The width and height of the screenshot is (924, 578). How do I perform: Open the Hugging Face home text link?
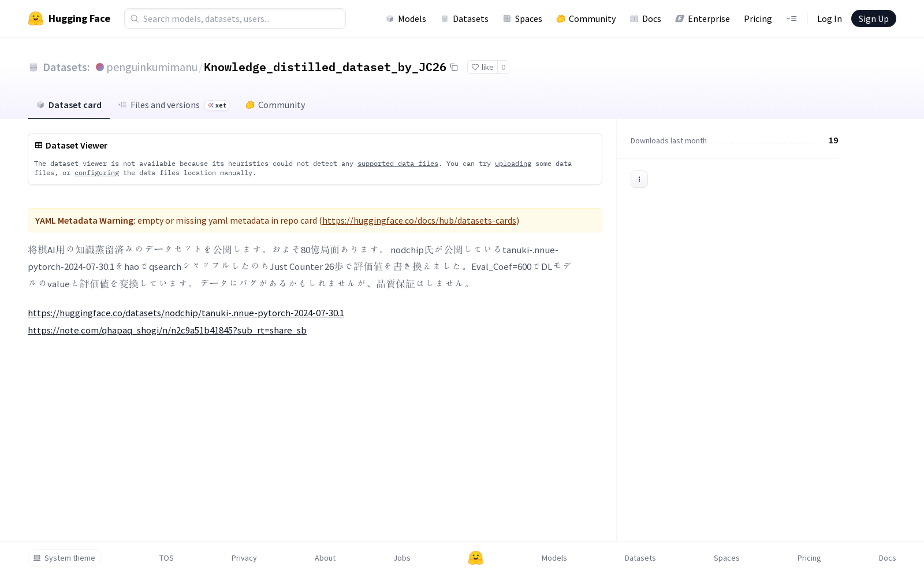pos(79,18)
